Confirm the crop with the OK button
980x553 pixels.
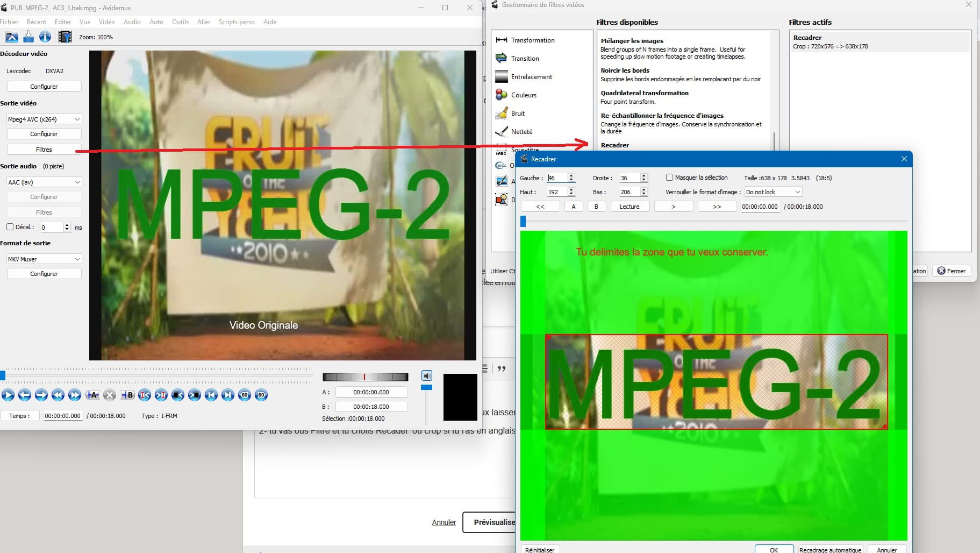coord(774,549)
